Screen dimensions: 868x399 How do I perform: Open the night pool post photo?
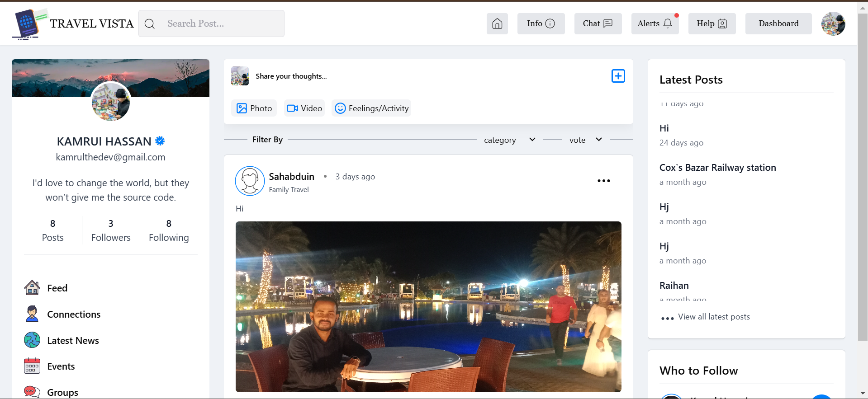coord(428,306)
